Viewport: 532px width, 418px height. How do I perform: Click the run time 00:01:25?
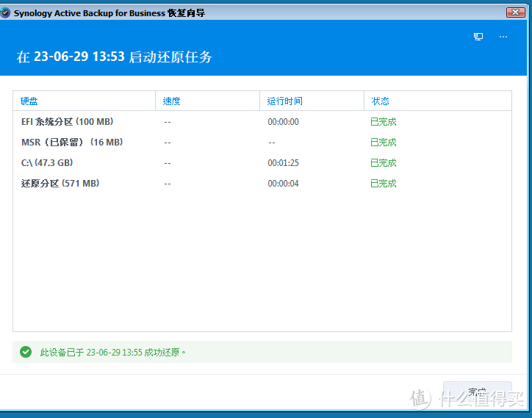click(284, 163)
